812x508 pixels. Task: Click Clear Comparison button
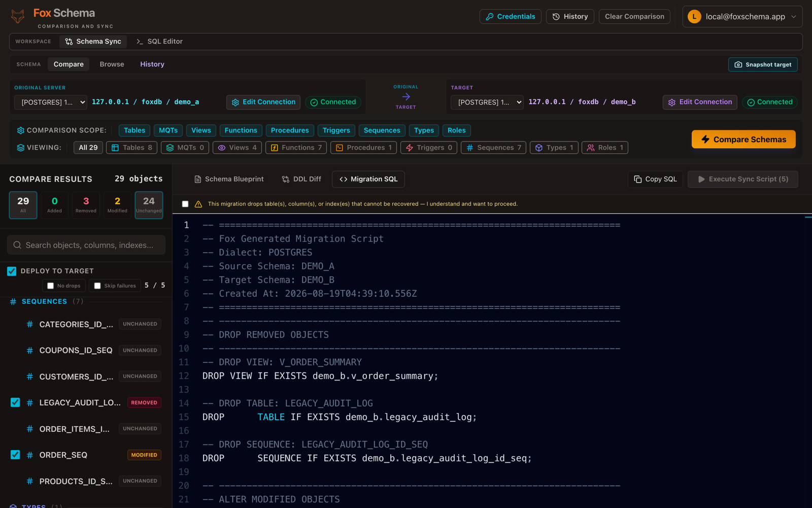click(x=634, y=16)
